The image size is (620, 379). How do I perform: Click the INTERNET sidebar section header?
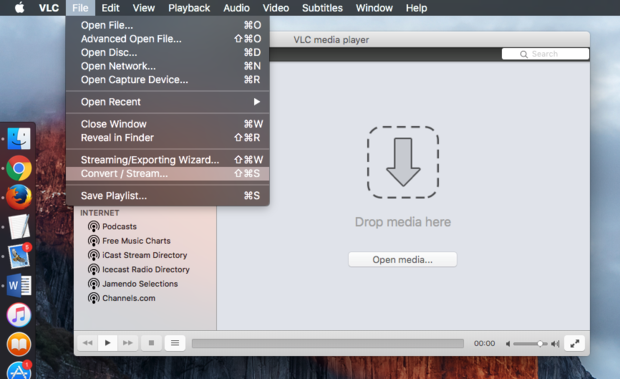point(100,213)
